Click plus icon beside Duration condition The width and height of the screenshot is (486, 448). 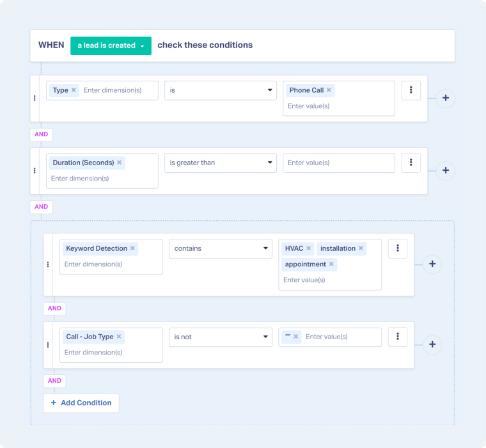446,171
